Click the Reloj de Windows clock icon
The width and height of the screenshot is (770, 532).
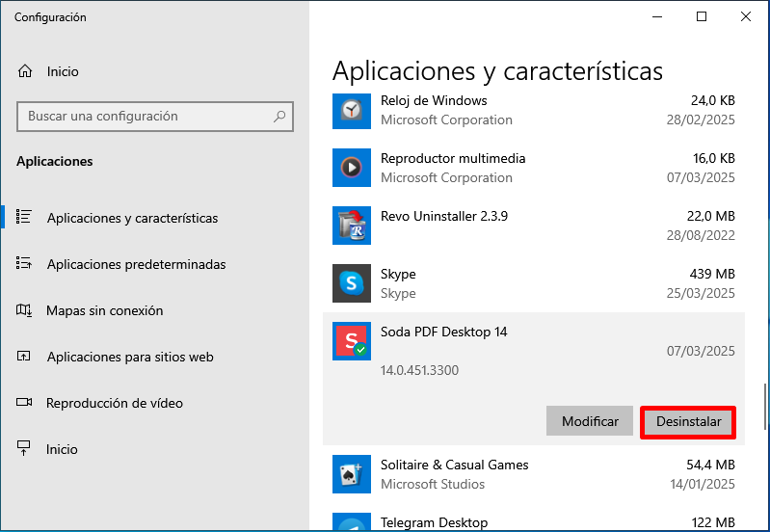(351, 110)
